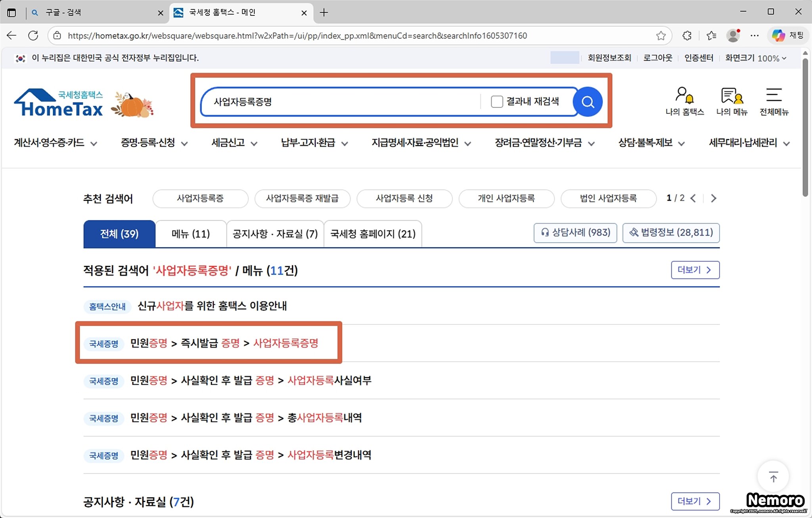Expand the 세금신고 dropdown menu
This screenshot has height=518, width=812.
234,143
